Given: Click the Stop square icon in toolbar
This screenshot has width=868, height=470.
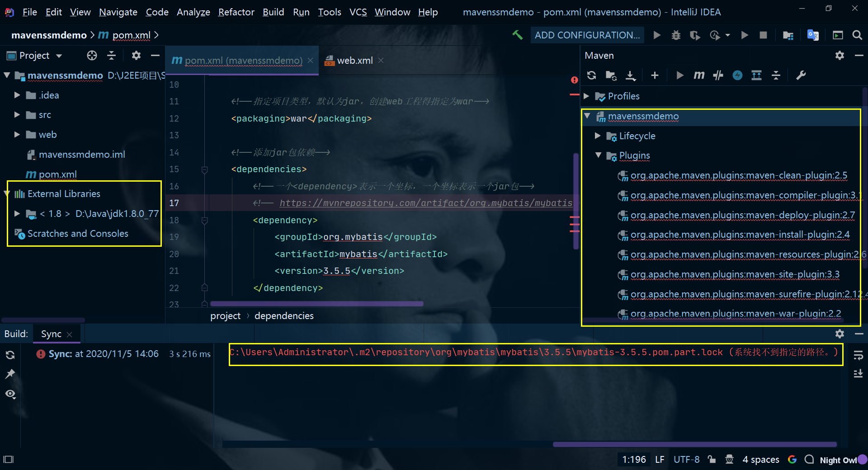Looking at the screenshot, I should point(763,35).
